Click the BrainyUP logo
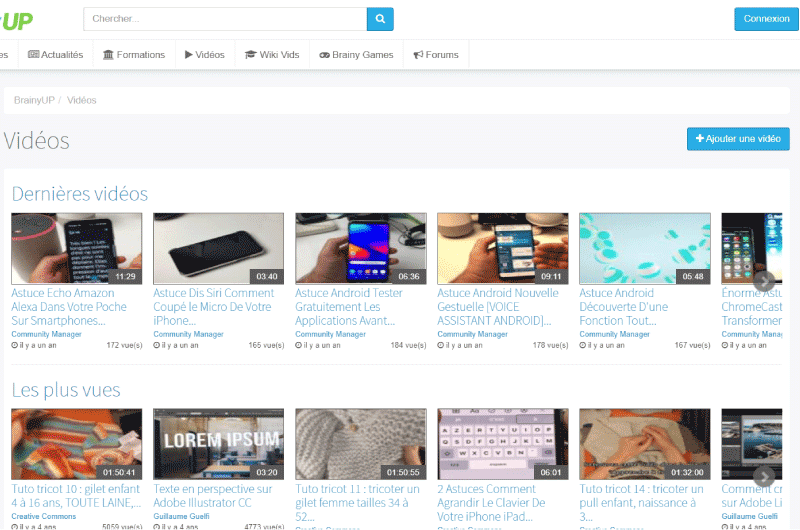 tap(16, 21)
